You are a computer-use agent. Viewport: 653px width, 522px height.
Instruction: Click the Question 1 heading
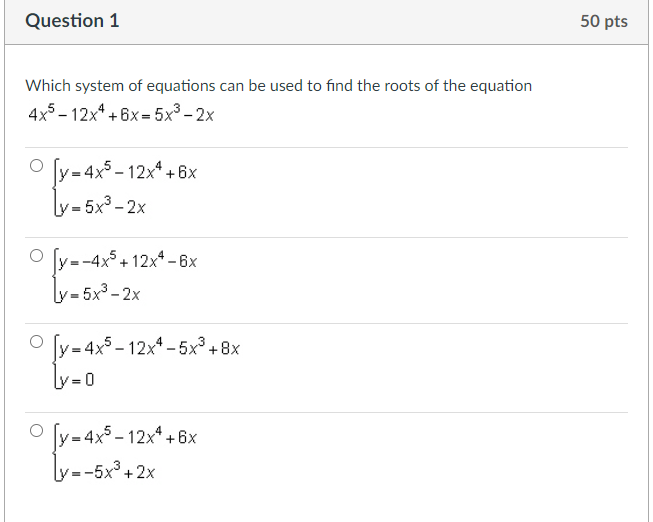pos(72,21)
